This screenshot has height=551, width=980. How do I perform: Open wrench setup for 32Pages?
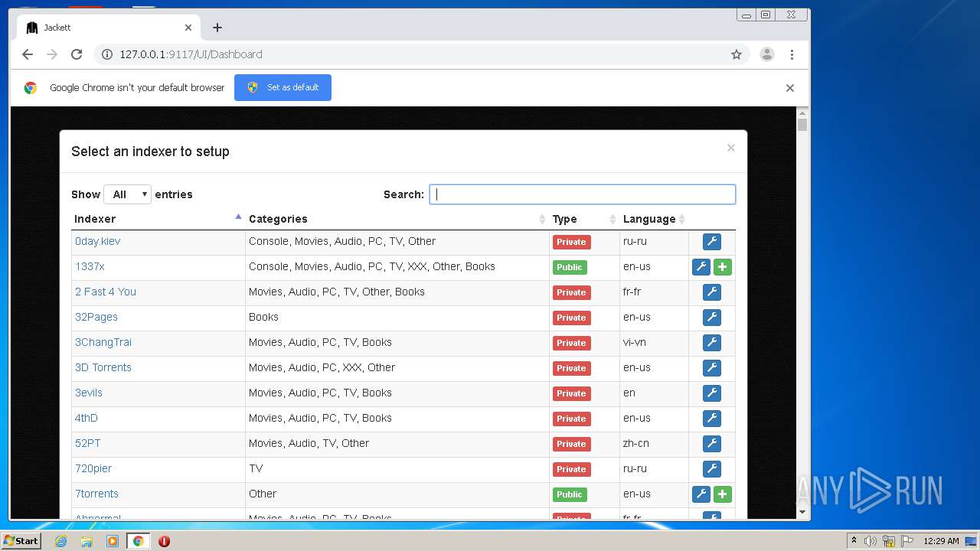[x=712, y=318]
